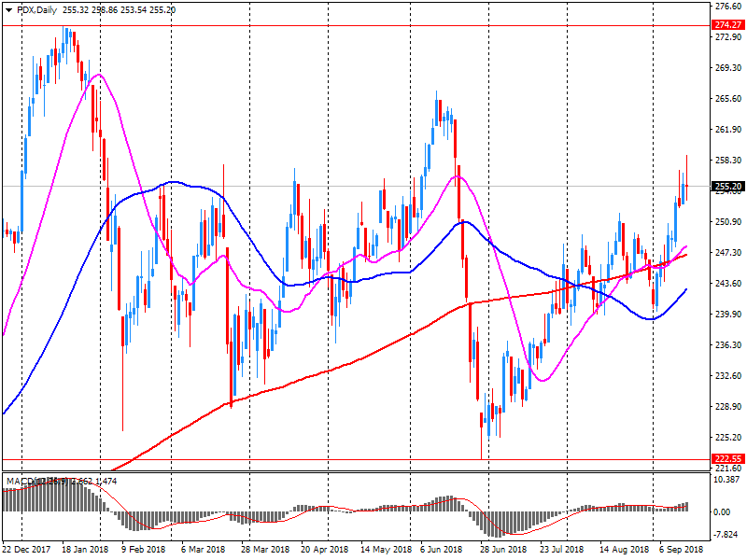Image resolution: width=747 pixels, height=560 pixels.
Task: Click the 236.30 price scale value
Action: coord(728,344)
